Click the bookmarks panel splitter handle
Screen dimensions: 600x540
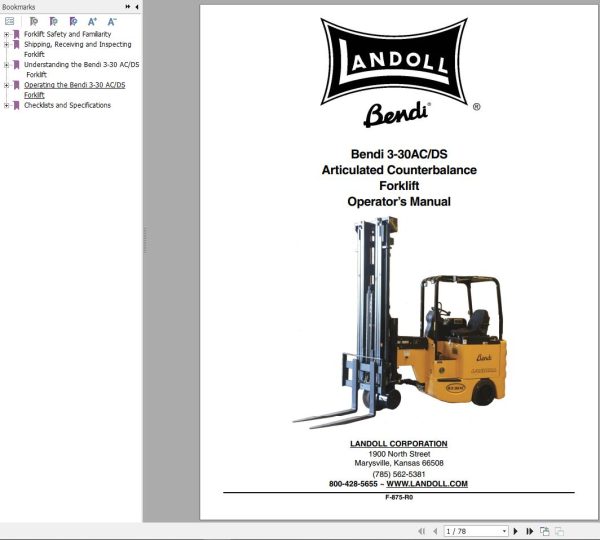[145, 240]
